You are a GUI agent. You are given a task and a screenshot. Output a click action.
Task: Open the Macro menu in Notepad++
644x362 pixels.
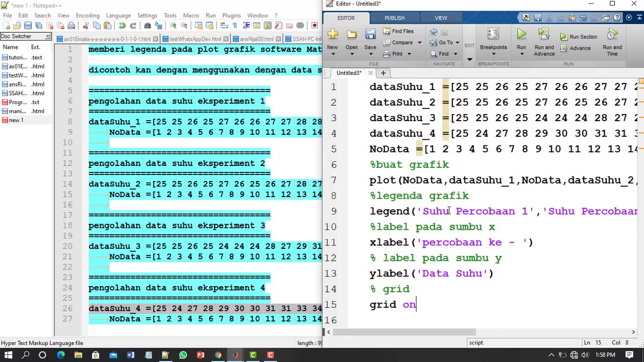191,16
